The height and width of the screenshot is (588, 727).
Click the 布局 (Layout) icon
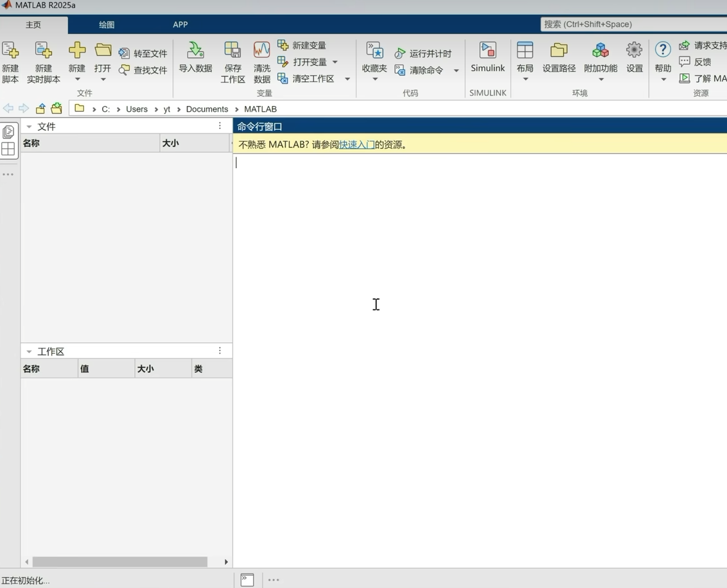[x=525, y=50]
